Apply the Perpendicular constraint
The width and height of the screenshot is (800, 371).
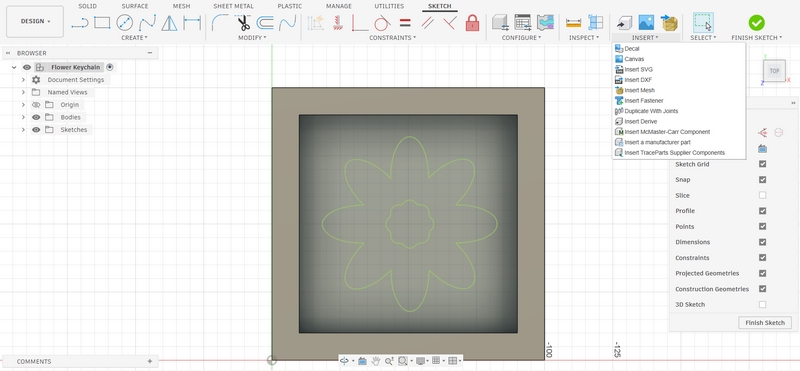click(x=449, y=23)
